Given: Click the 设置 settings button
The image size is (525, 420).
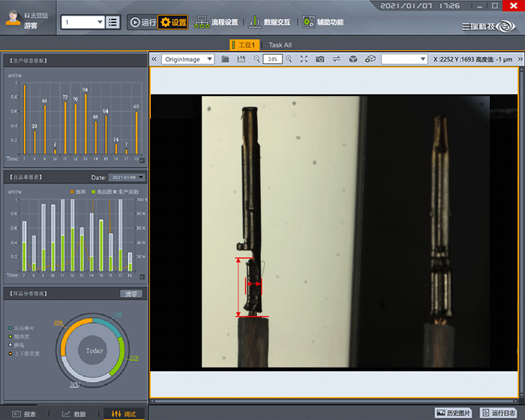Looking at the screenshot, I should pos(173,22).
